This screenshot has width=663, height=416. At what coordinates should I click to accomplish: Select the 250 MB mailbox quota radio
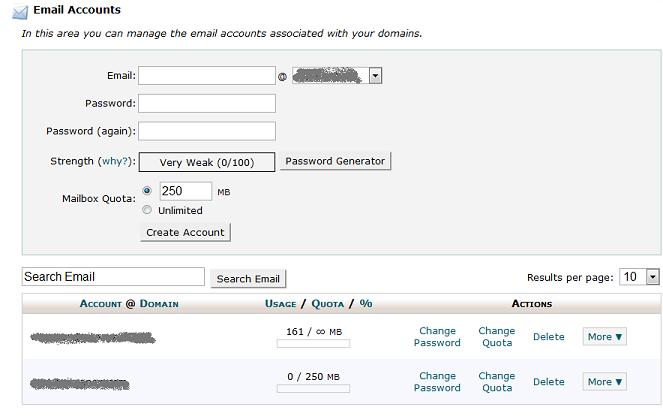tap(147, 190)
